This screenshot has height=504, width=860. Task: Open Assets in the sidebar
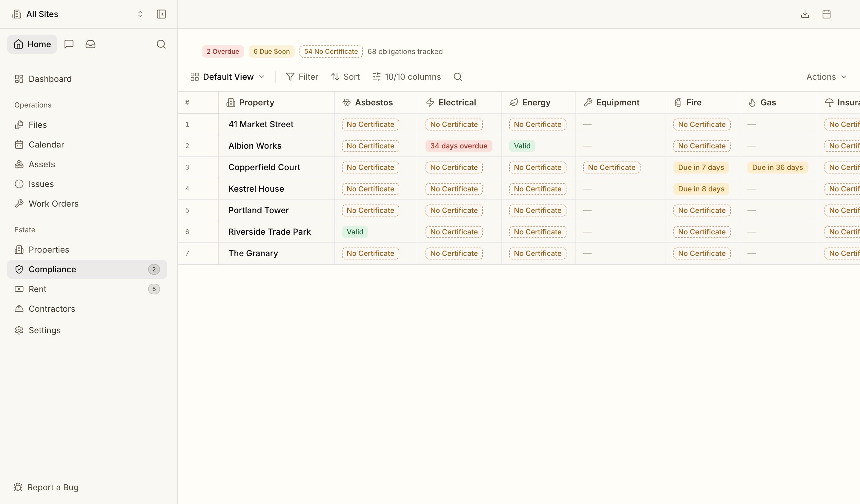tap(87, 165)
